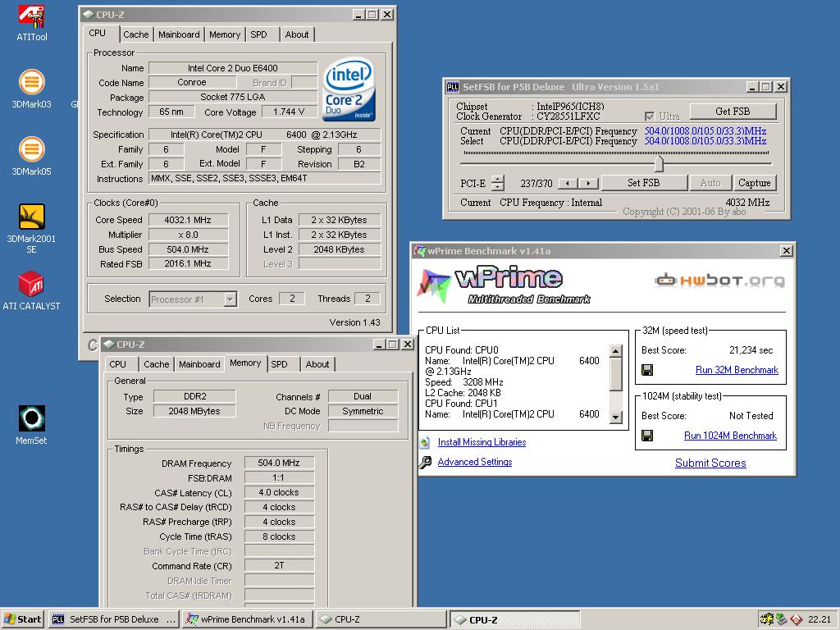Switch to SPD tab in top CPU-Z window

(258, 34)
